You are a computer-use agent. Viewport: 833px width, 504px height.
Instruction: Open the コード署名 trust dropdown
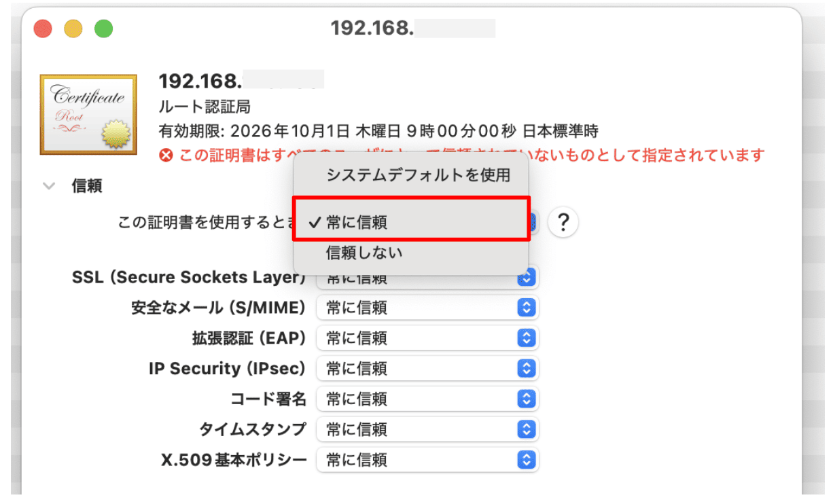(427, 399)
